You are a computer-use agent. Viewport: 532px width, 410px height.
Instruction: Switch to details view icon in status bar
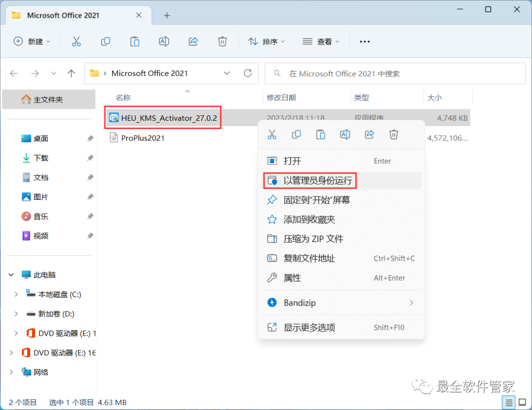point(508,403)
